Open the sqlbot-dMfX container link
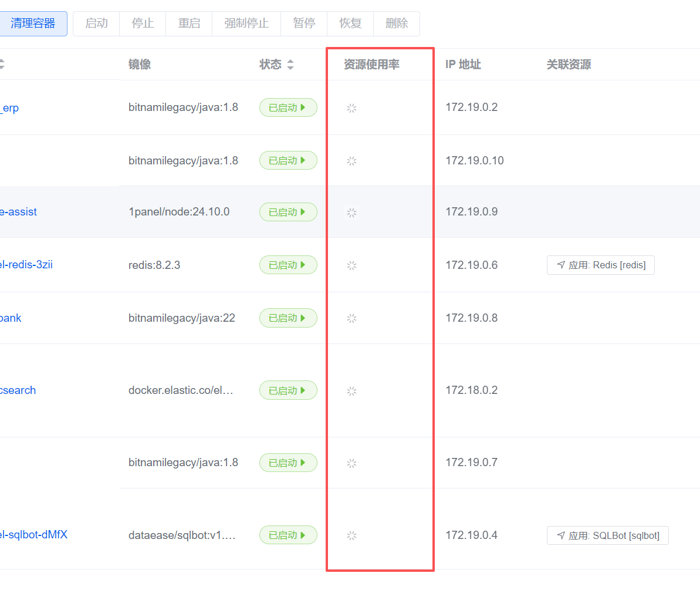This screenshot has height=600, width=700. click(x=33, y=535)
